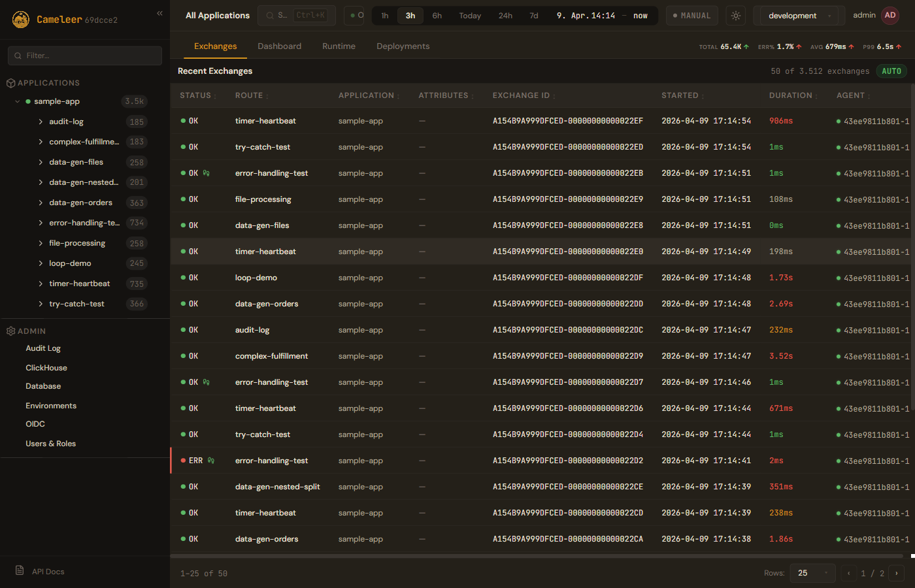Collapse the sample-app tree node

pyautogui.click(x=18, y=101)
